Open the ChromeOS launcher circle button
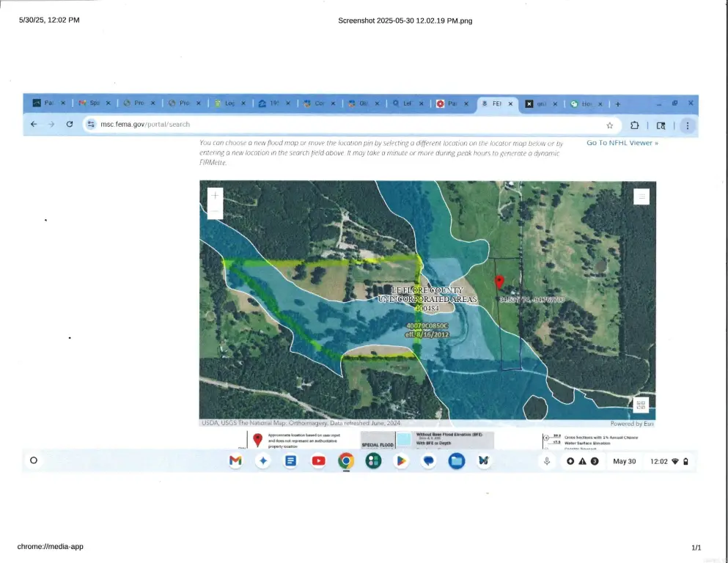Viewport: 728px width, 563px height. pos(33,461)
